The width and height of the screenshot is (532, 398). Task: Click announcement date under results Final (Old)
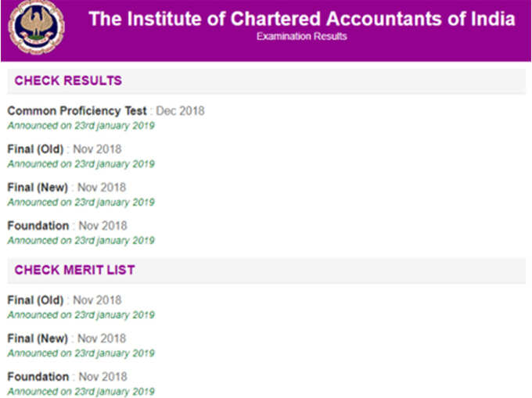81,164
